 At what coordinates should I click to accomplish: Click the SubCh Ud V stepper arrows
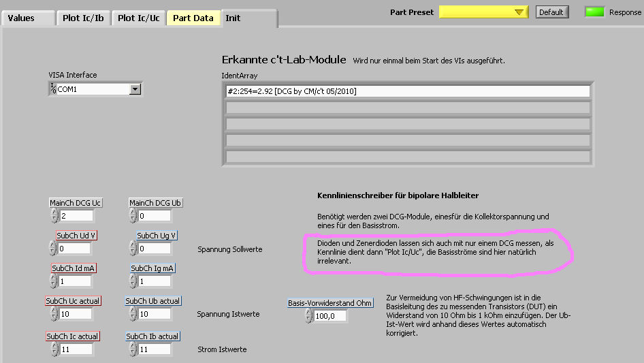[x=53, y=249]
